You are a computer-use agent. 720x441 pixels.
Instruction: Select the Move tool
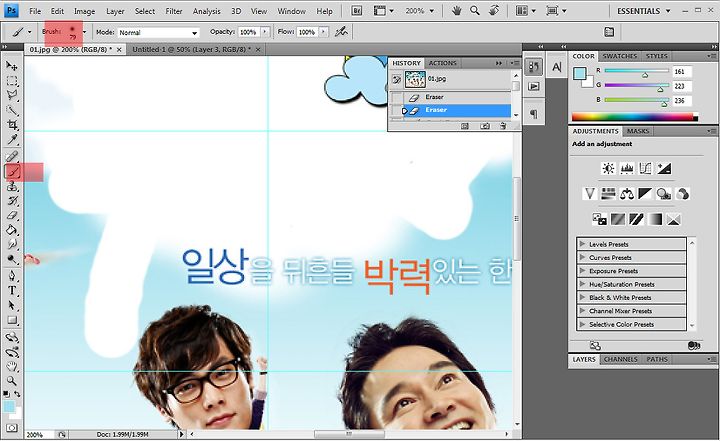(12, 66)
